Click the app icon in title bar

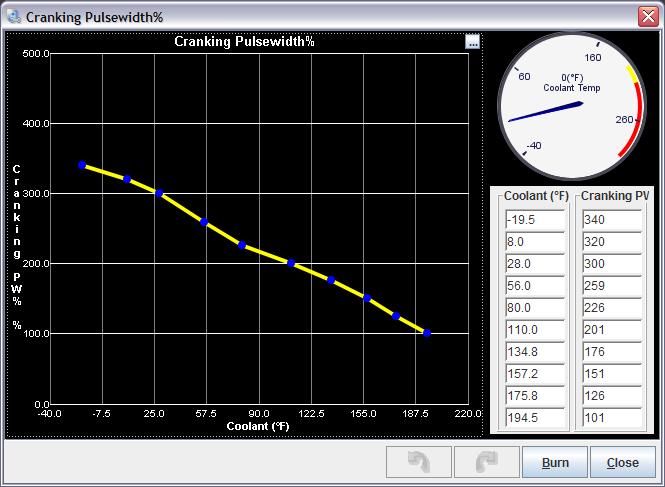[14, 17]
